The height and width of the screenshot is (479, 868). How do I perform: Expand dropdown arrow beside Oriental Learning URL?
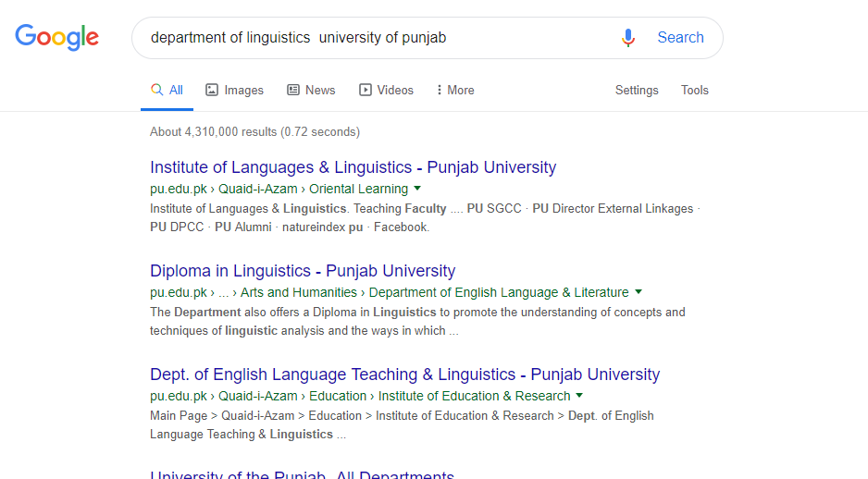[417, 189]
